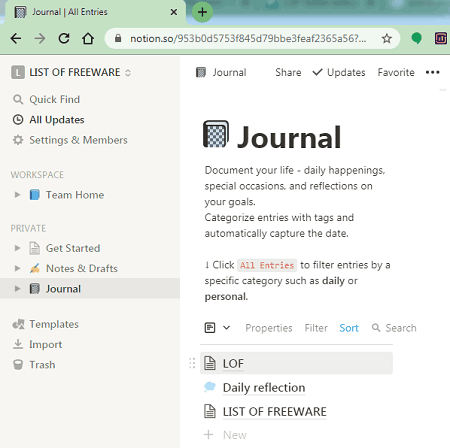
Task: Open Quick Find search
Action: (x=55, y=99)
